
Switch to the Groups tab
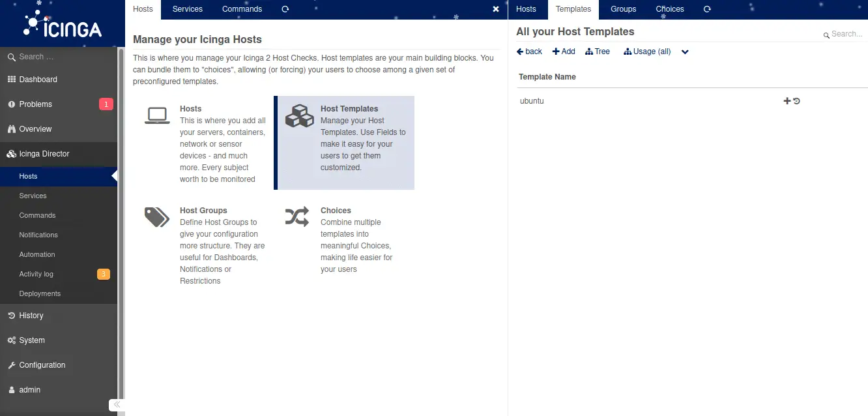pyautogui.click(x=622, y=9)
